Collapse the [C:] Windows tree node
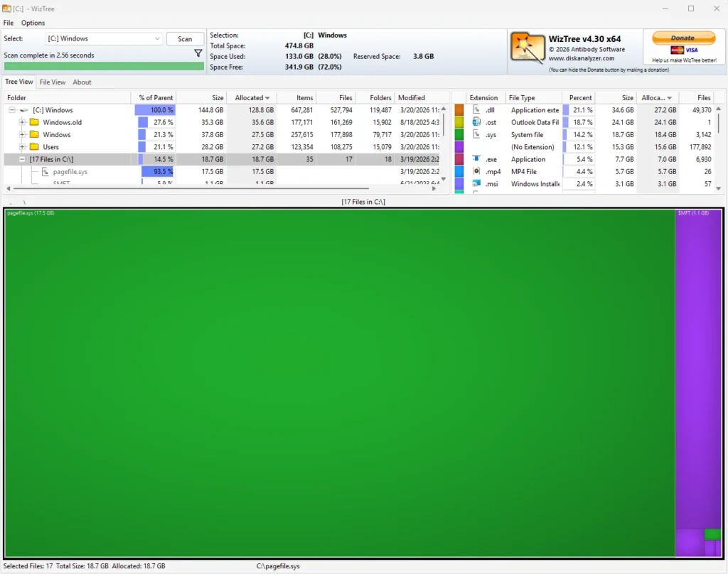 [x=11, y=110]
